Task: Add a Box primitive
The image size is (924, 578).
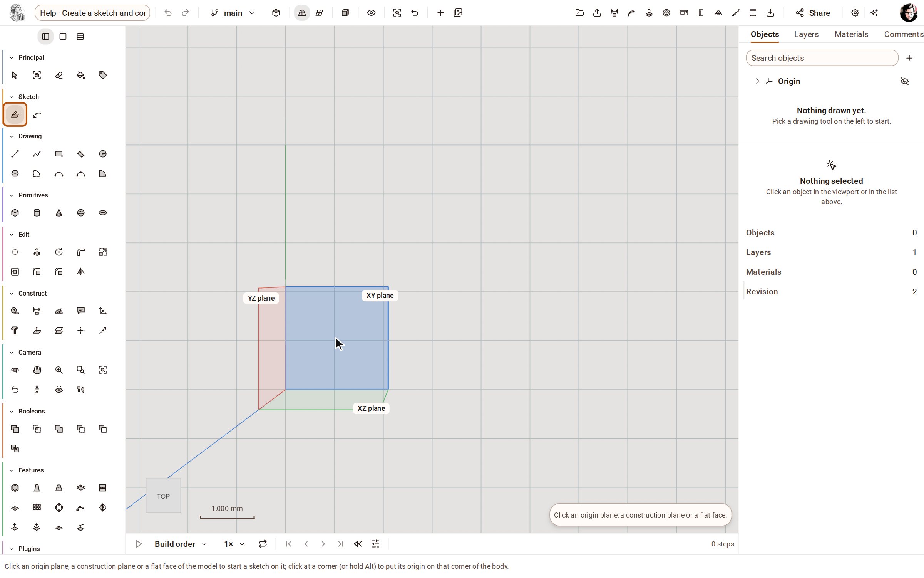Action: point(15,213)
